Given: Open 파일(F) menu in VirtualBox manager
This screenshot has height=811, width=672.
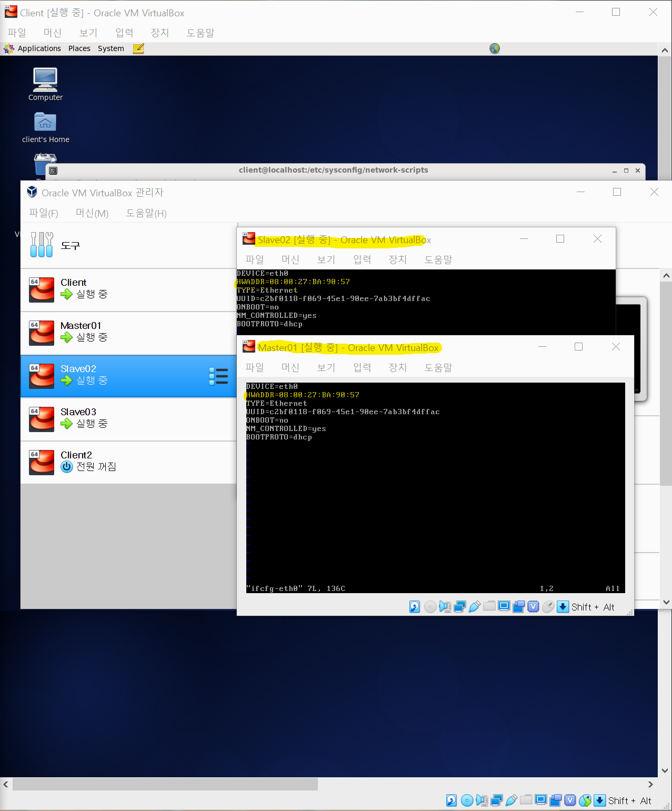Looking at the screenshot, I should 44,213.
